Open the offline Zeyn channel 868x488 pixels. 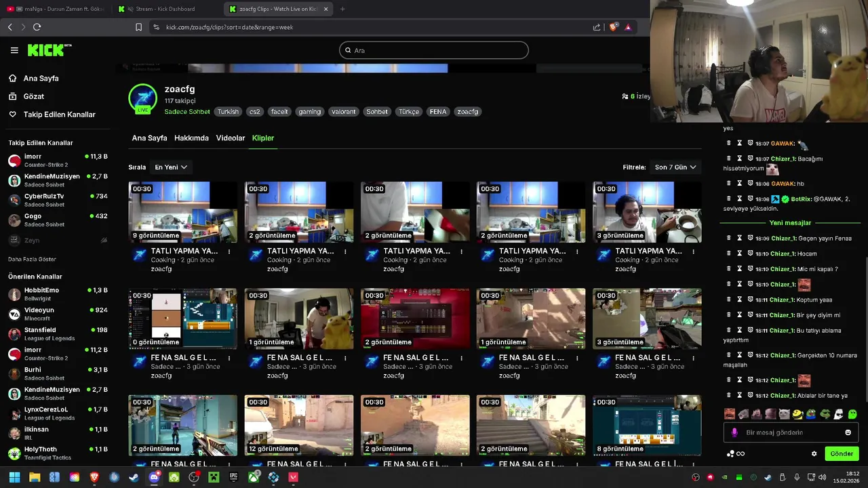58,240
